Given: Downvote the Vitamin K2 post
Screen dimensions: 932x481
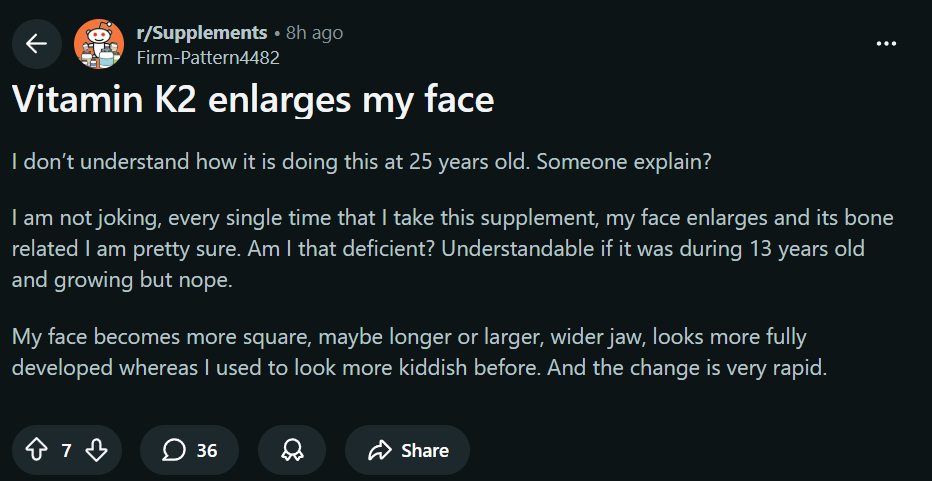Looking at the screenshot, I should click(97, 450).
